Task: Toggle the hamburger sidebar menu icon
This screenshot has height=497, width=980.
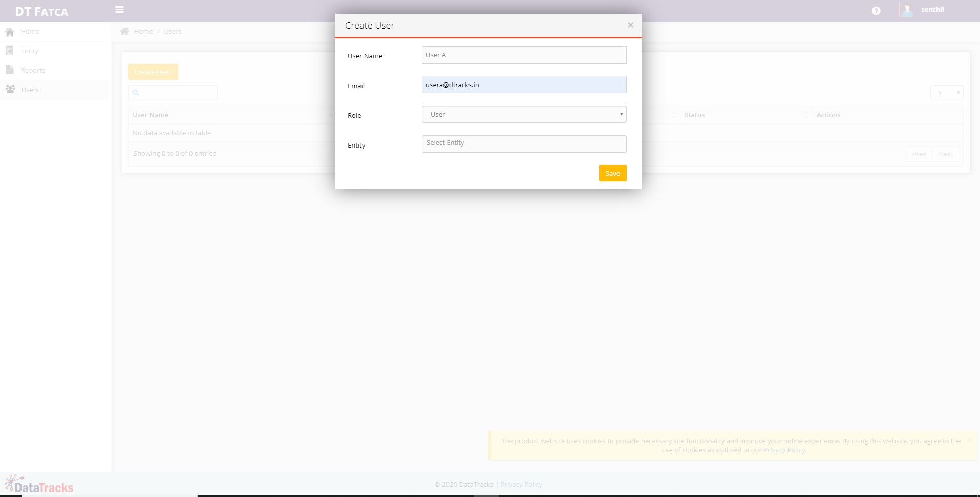Action: tap(120, 10)
